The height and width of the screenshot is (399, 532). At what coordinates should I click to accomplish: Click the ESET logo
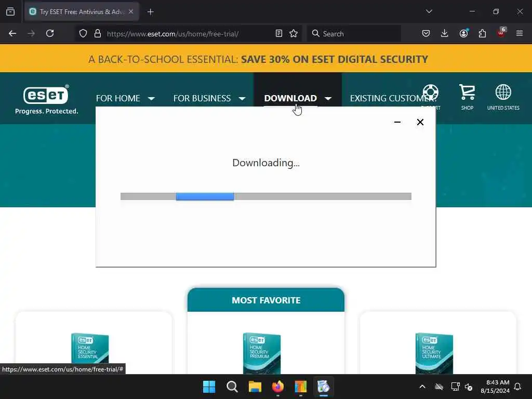(46, 99)
